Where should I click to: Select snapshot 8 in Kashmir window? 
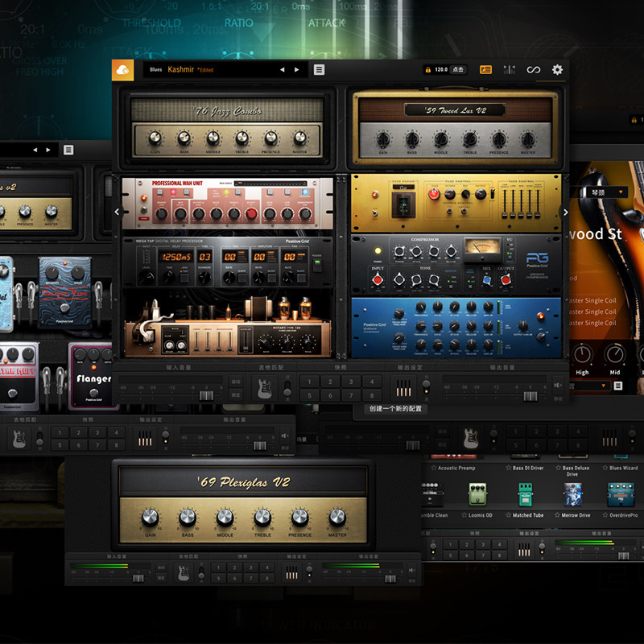tap(372, 395)
